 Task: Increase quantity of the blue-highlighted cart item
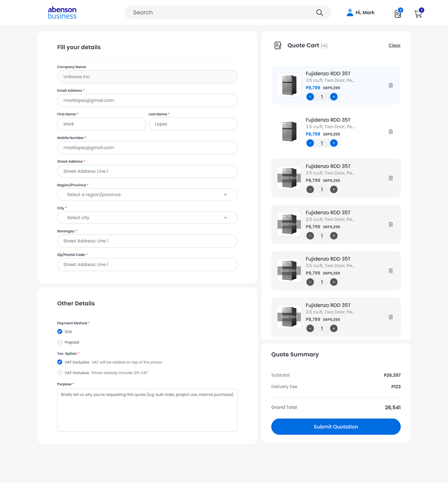click(x=334, y=97)
